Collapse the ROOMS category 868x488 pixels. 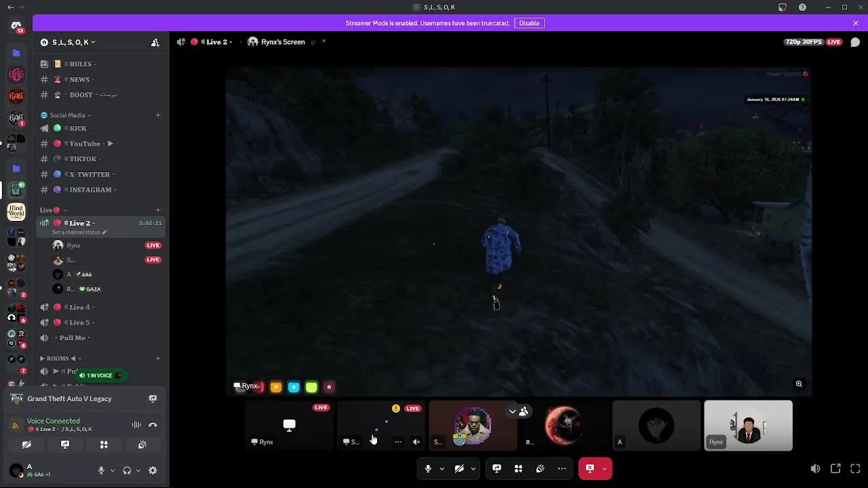pos(61,359)
